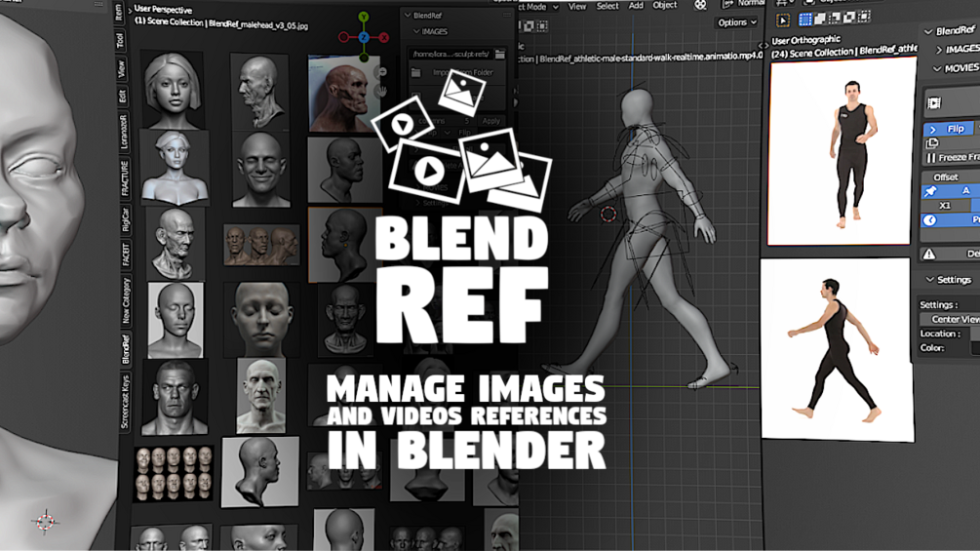The height and width of the screenshot is (551, 980).
Task: Click the warning triangle icon in the right panel
Action: (x=929, y=254)
